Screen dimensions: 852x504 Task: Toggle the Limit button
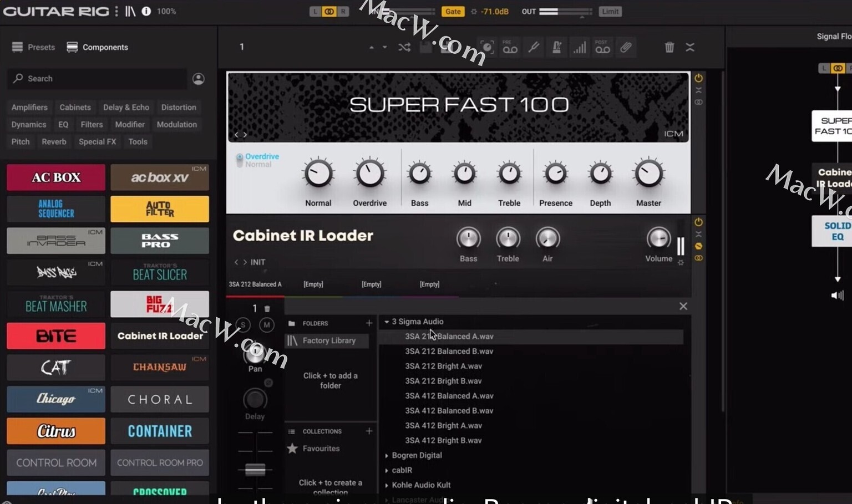[x=610, y=11]
